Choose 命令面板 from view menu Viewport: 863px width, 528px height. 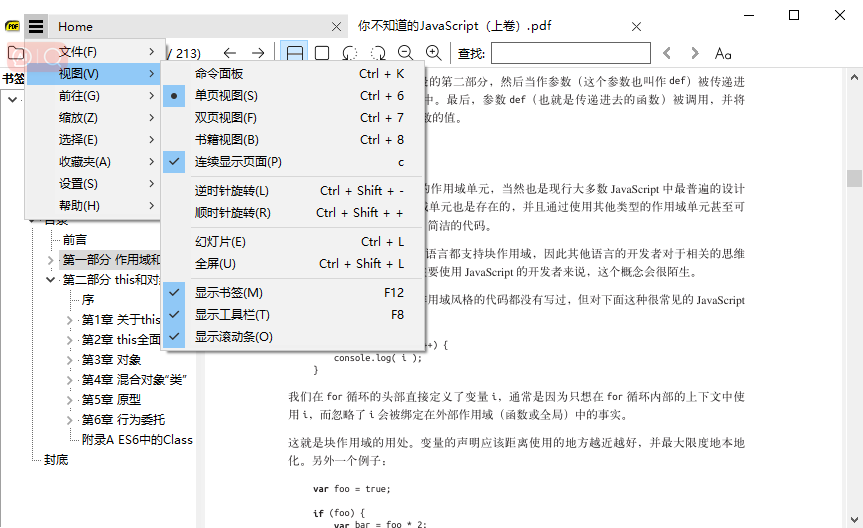pyautogui.click(x=293, y=74)
